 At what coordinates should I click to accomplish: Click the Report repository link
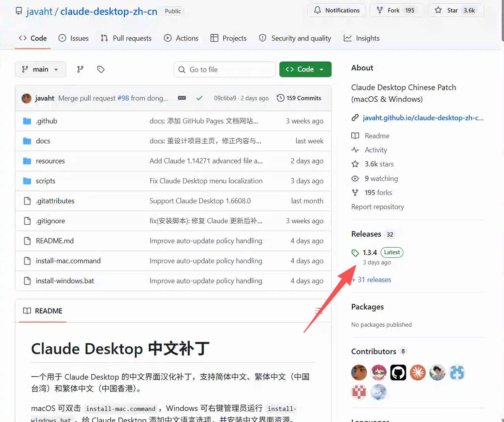pos(378,207)
